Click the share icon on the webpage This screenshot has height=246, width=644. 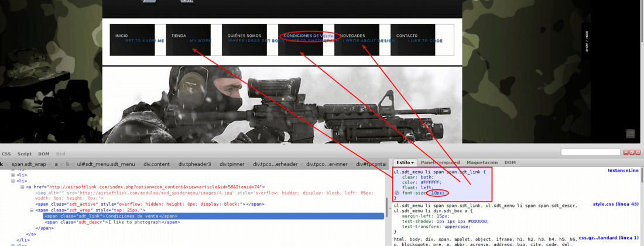pos(631,134)
